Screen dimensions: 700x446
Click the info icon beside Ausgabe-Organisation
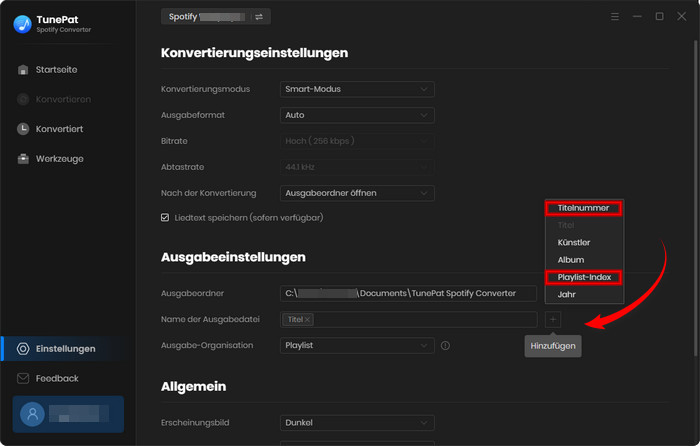click(446, 346)
